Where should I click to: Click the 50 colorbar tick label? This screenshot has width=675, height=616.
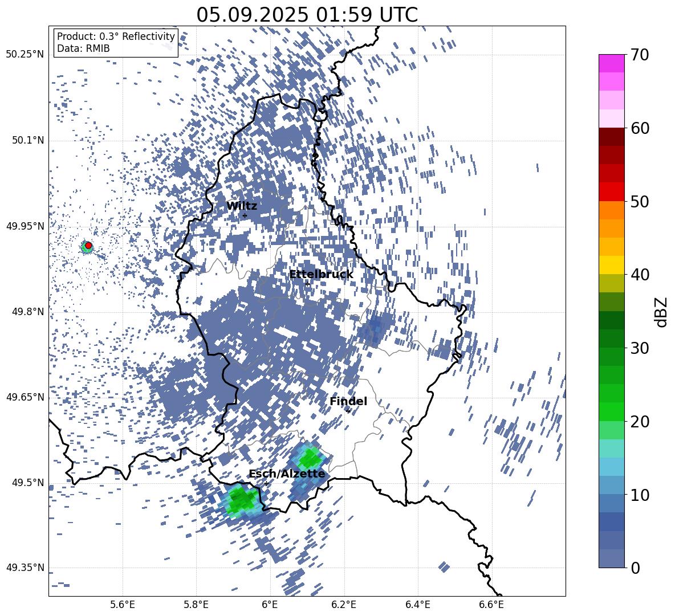coord(640,202)
